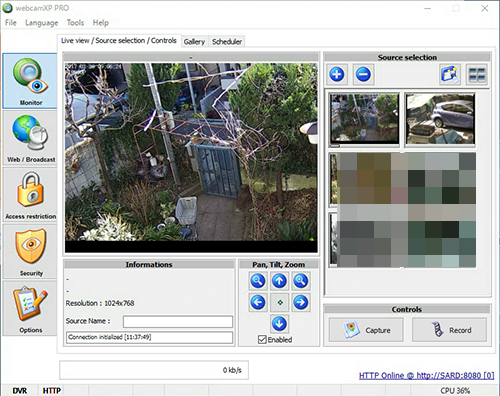
Task: Toggle the PTZ Enabled checkbox
Action: point(262,339)
